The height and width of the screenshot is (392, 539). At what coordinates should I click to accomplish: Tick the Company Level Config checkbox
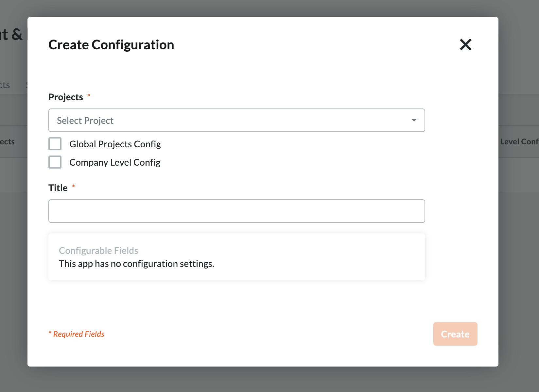[55, 162]
